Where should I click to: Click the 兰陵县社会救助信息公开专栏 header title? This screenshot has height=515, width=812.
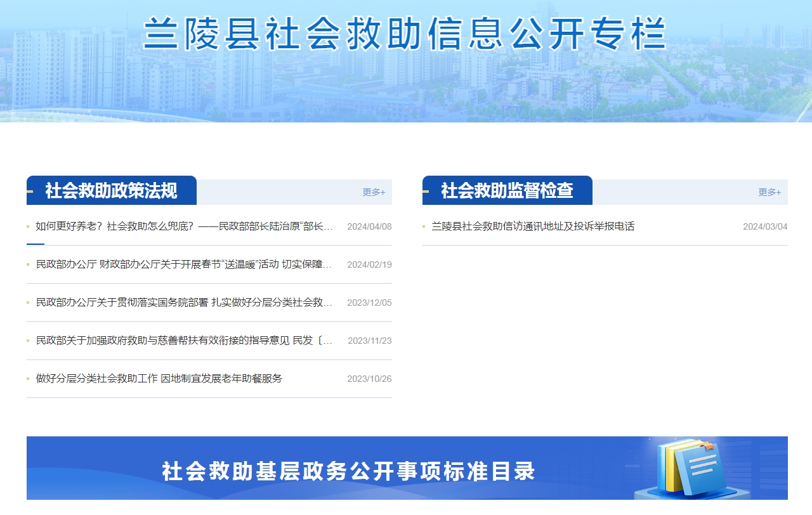(405, 34)
